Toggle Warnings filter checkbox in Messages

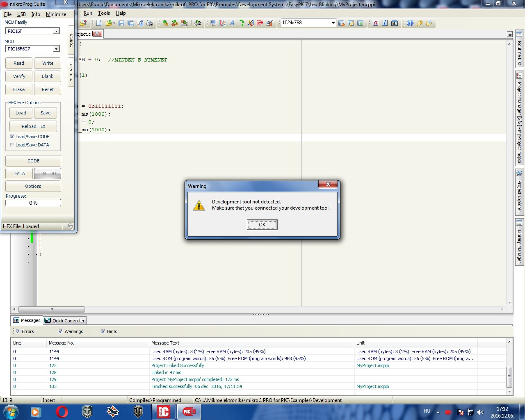[60, 331]
